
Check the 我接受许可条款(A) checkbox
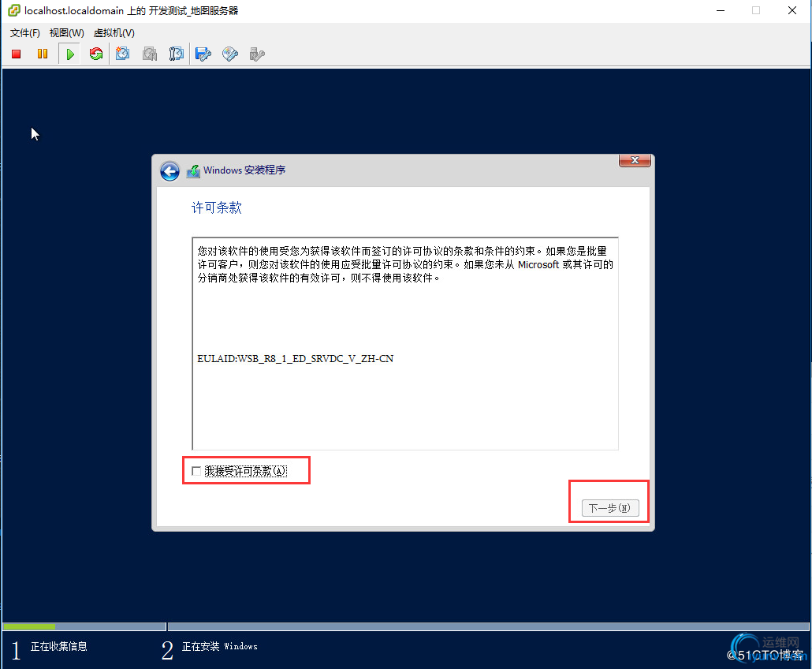[x=196, y=471]
